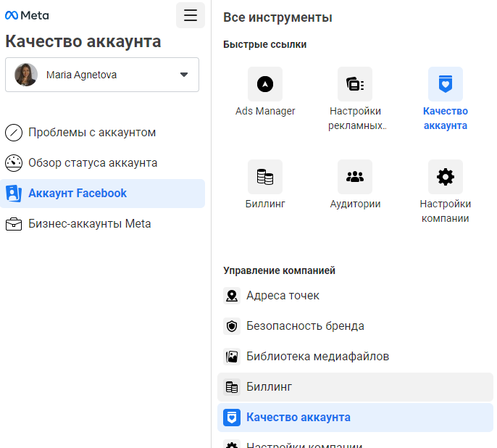Click the Настройки компании gear icon tile
497x448 pixels.
click(445, 177)
